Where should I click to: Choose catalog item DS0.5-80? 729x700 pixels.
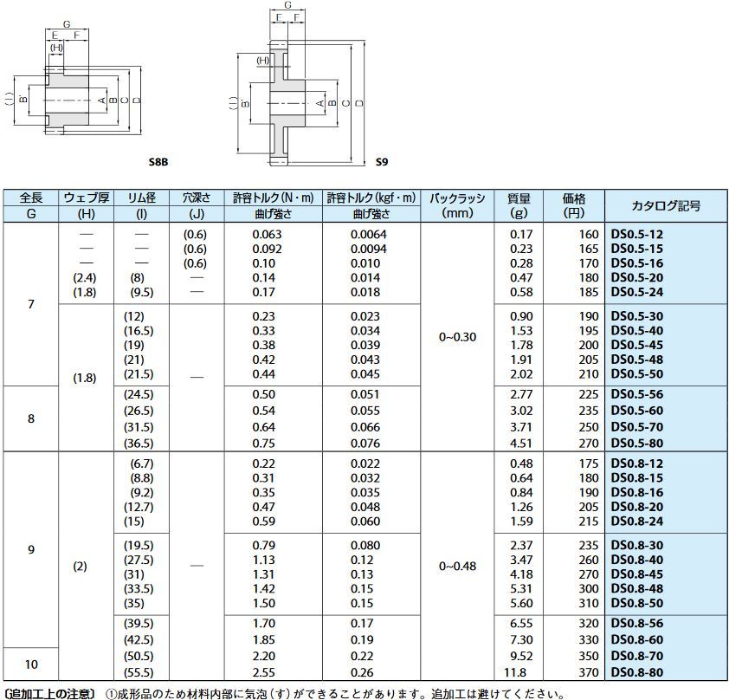636,444
